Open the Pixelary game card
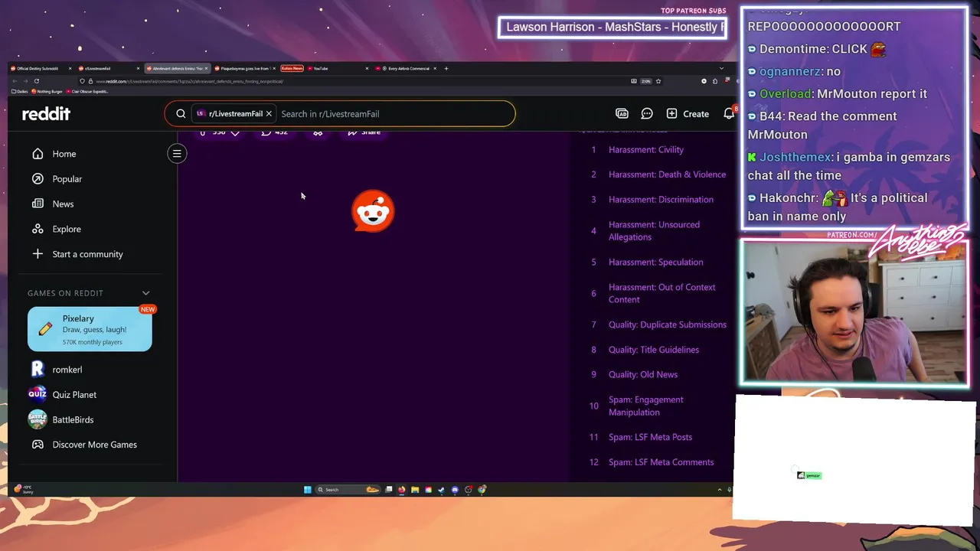Viewport: 980px width, 551px height. (x=90, y=329)
